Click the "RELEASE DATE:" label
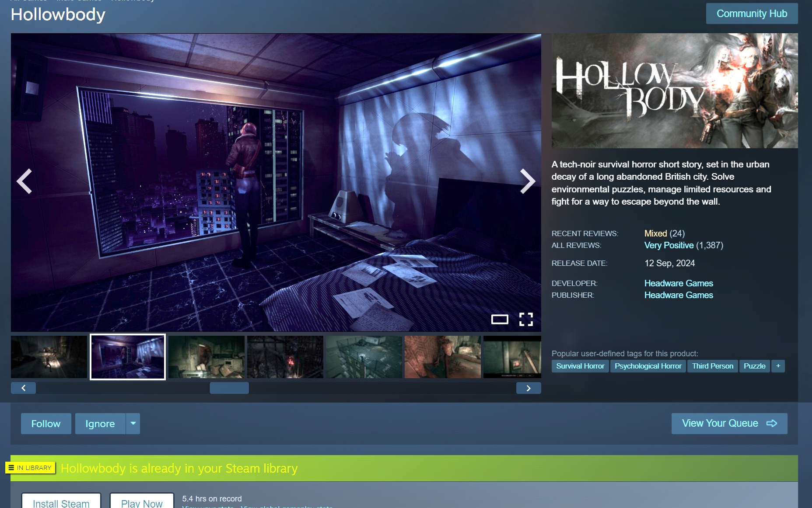 579,263
